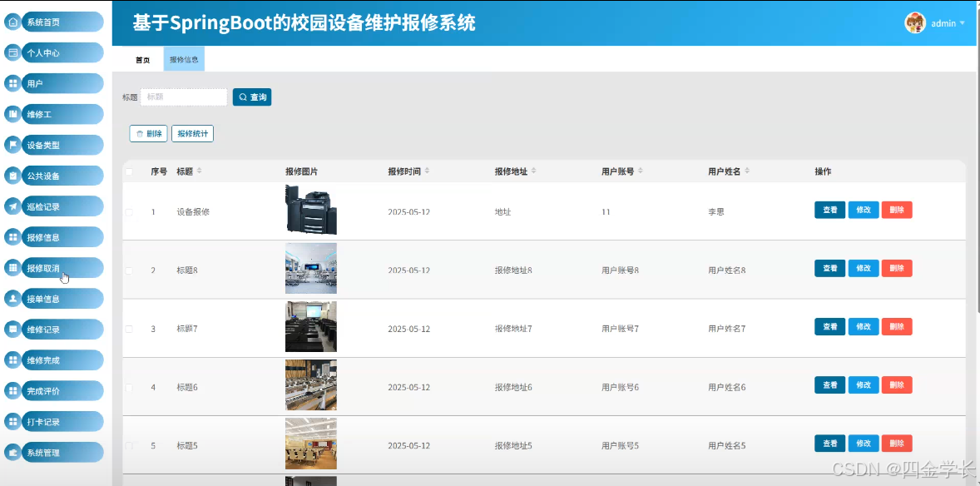Screen dimensions: 980x486
Task: Check the checkbox for row 设备报修
Action: 129,212
